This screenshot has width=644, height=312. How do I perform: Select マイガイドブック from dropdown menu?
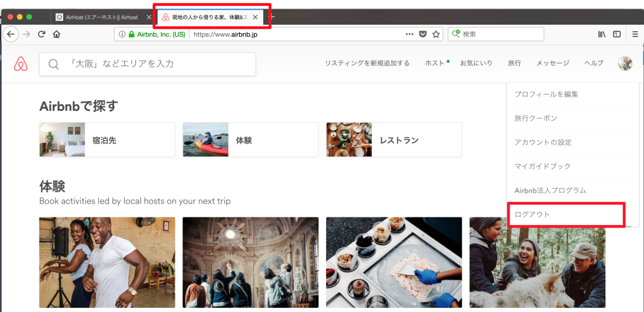573,166
